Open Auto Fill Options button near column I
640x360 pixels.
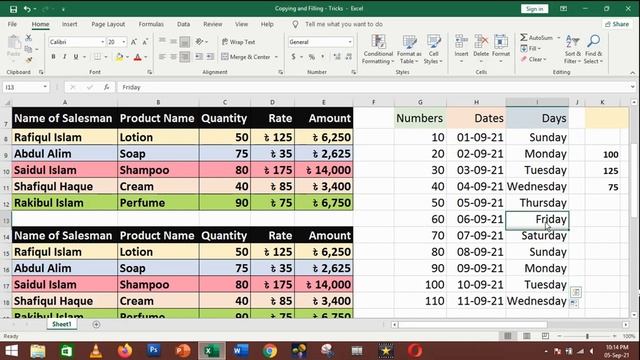click(x=574, y=303)
